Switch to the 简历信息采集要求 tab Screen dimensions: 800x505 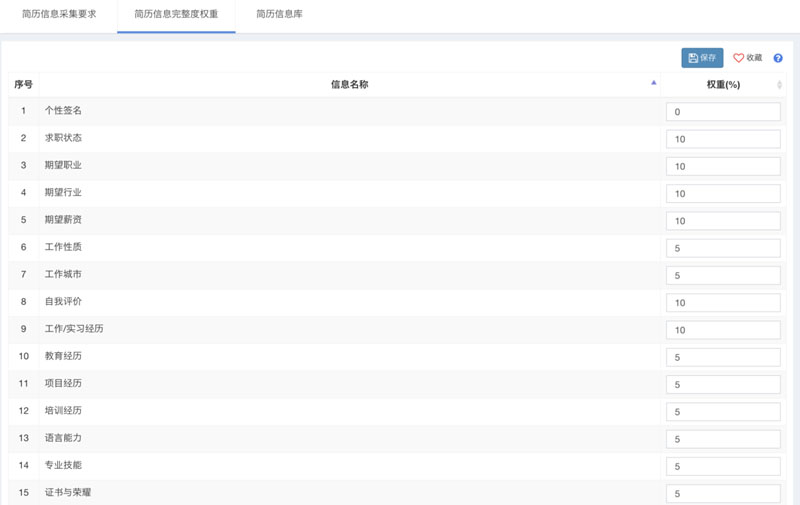[59, 14]
